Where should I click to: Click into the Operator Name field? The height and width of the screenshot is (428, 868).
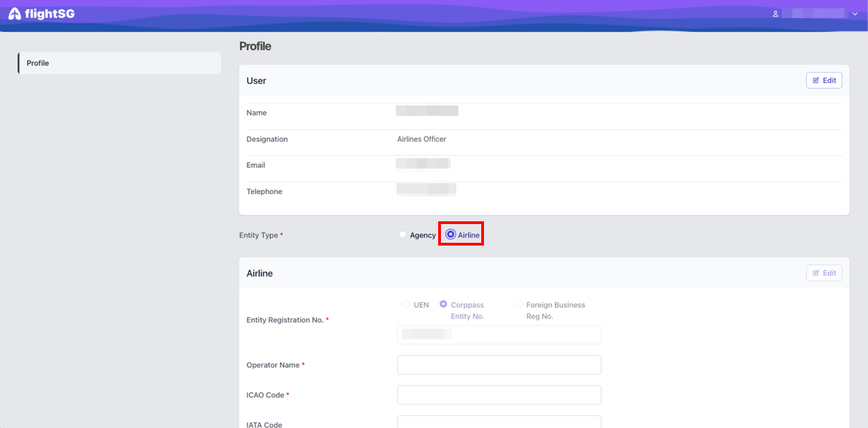click(499, 365)
